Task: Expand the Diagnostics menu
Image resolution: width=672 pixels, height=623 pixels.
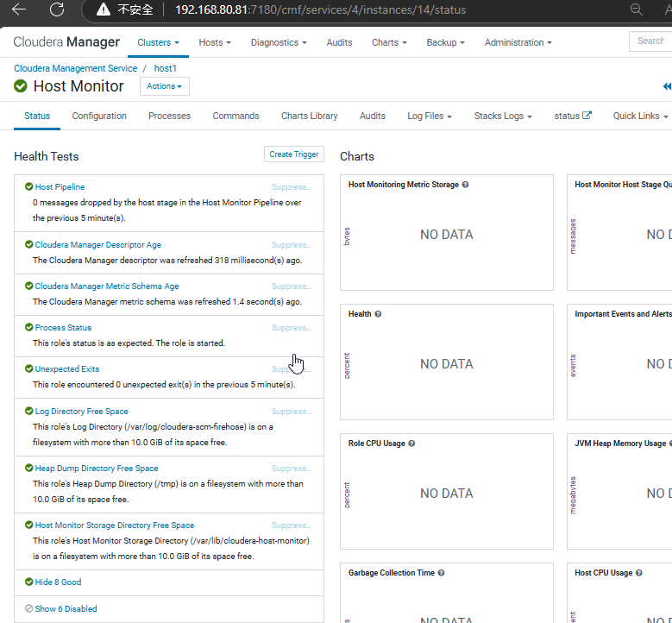Action: 279,42
